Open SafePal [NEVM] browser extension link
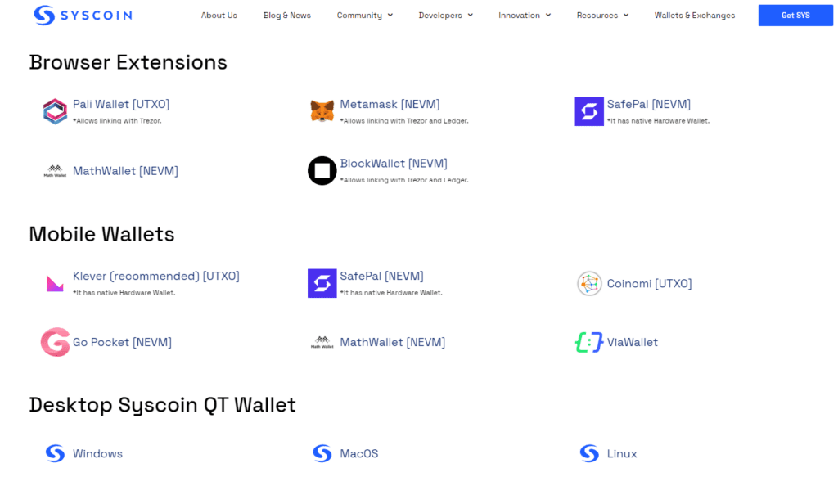The height and width of the screenshot is (504, 838). (649, 104)
